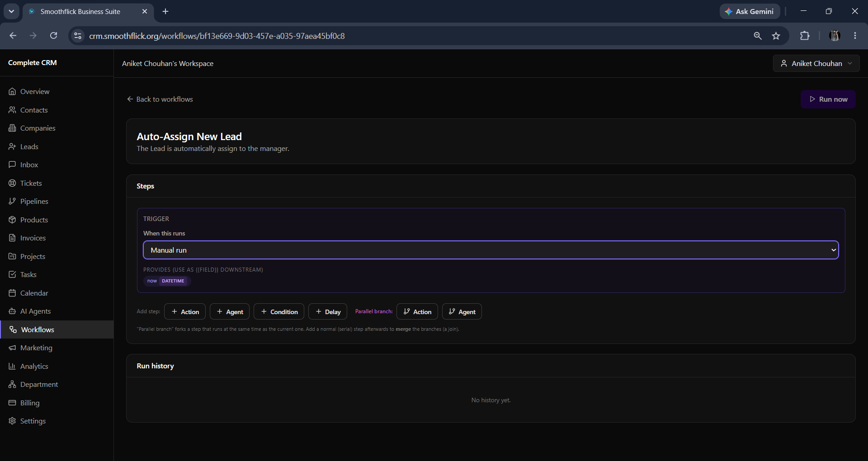Bookmark this page with the star icon

tap(776, 36)
